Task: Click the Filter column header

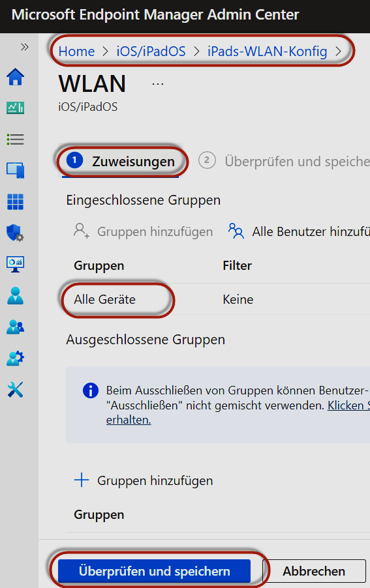Action: click(237, 265)
